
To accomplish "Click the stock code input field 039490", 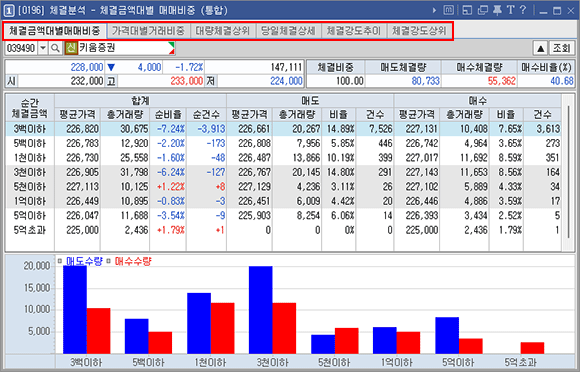I will pos(21,48).
